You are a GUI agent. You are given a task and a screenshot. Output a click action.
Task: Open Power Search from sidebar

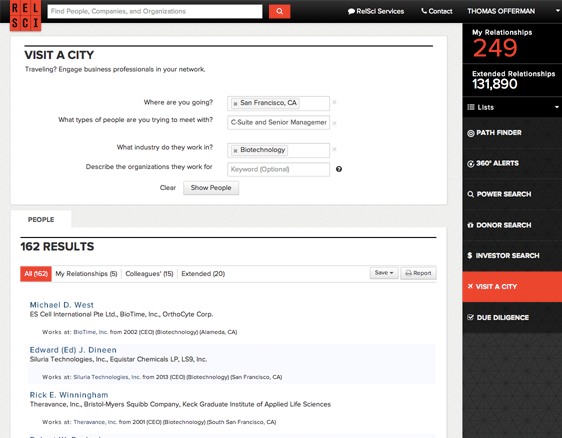pos(512,194)
